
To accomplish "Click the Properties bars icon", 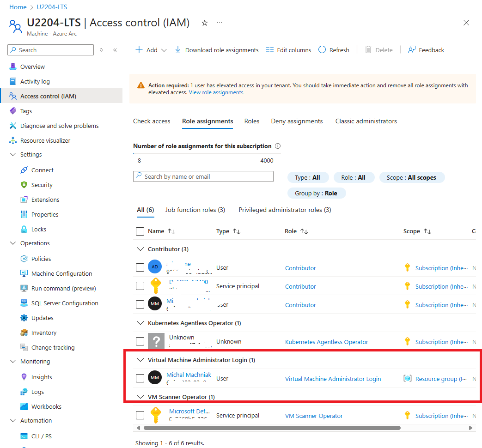I will 24,214.
